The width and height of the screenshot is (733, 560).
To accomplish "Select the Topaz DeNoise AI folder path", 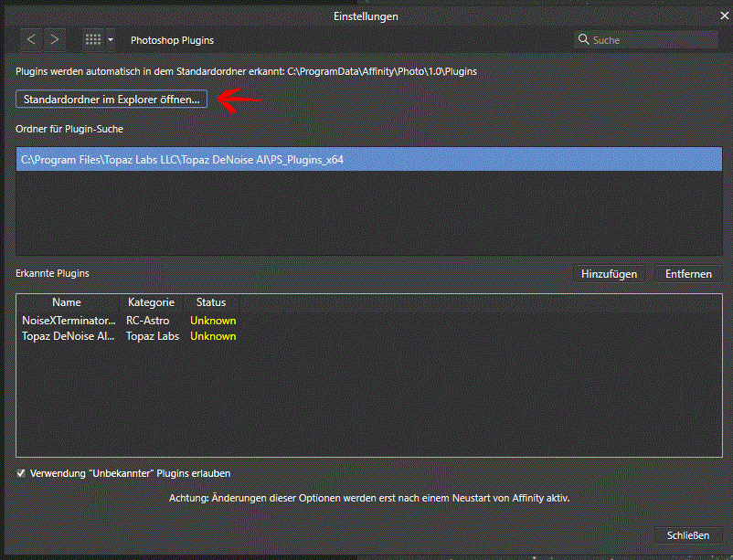I will click(369, 159).
